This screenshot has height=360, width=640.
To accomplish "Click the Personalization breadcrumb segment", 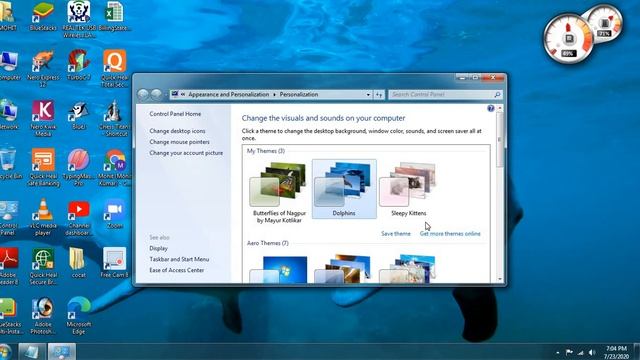I will pyautogui.click(x=299, y=94).
